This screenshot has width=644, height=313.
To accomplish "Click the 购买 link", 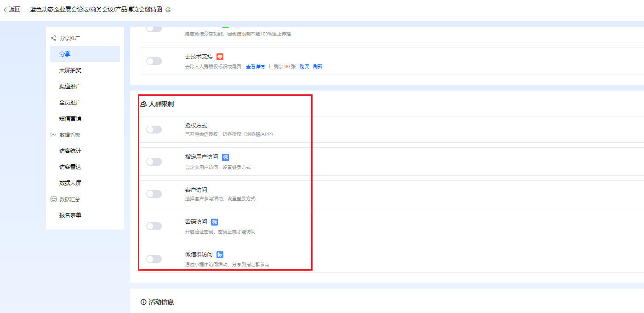I will (x=304, y=67).
